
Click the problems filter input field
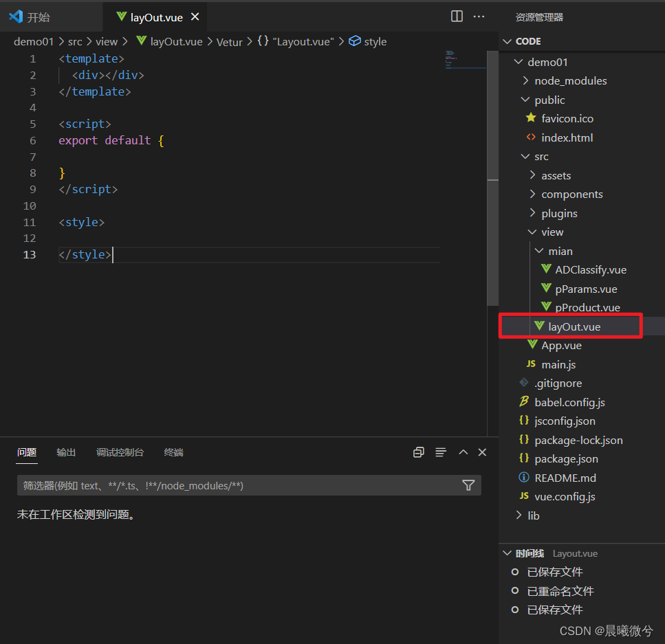tap(249, 485)
